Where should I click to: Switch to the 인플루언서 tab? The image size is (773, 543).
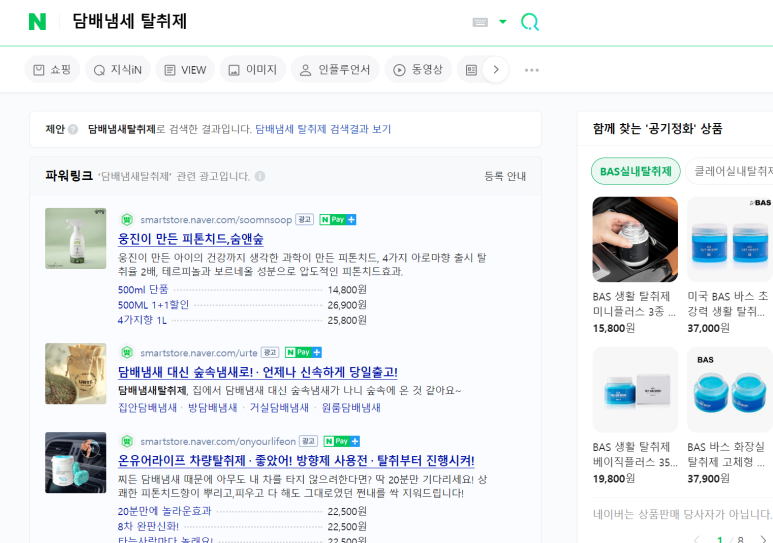335,70
